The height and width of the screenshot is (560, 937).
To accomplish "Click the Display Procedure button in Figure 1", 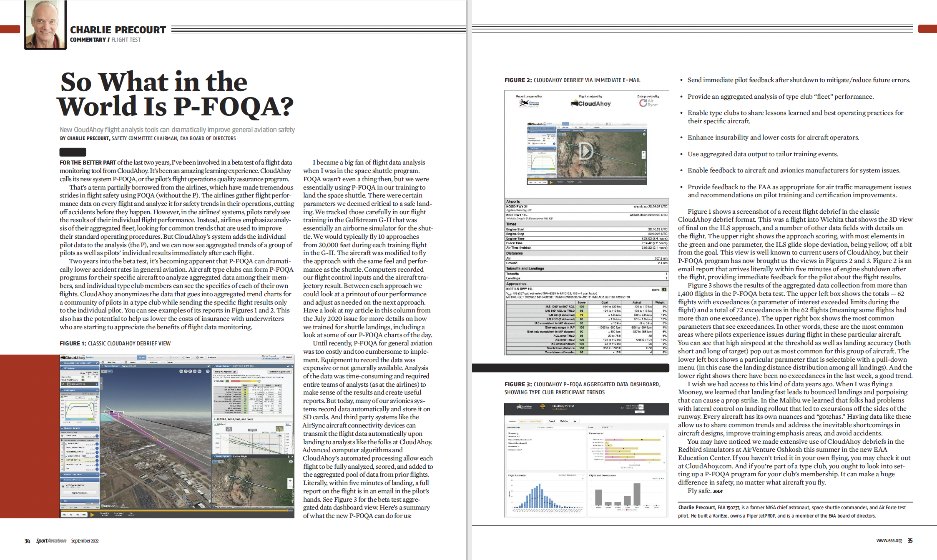I will coord(80,493).
